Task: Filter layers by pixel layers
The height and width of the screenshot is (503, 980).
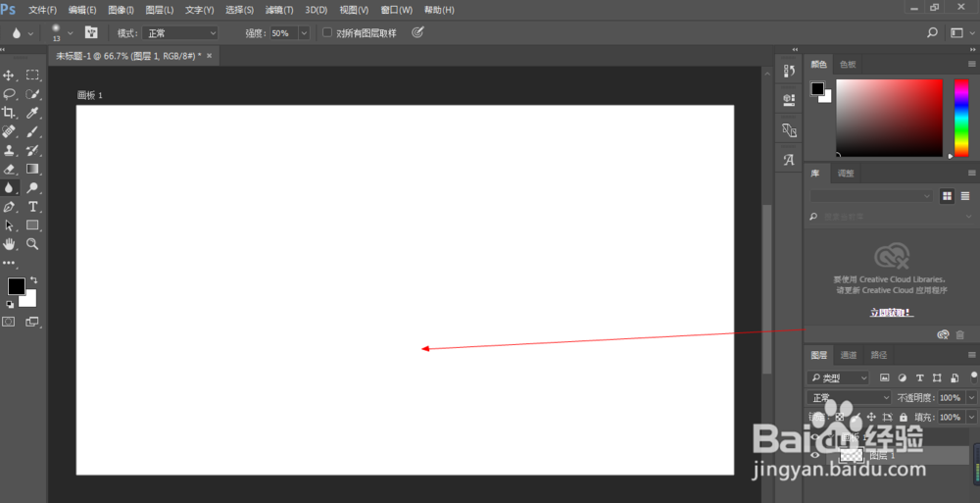Action: (x=884, y=377)
